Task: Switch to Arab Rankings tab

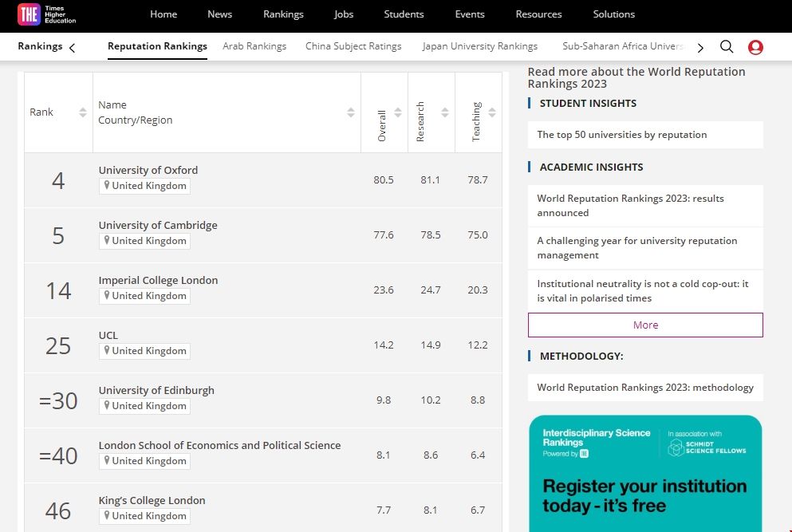Action: coord(254,46)
